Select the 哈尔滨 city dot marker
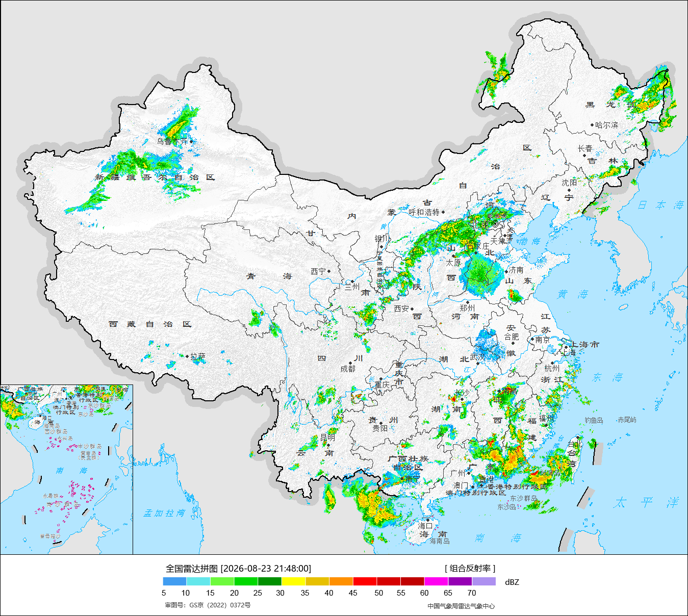 [592, 124]
